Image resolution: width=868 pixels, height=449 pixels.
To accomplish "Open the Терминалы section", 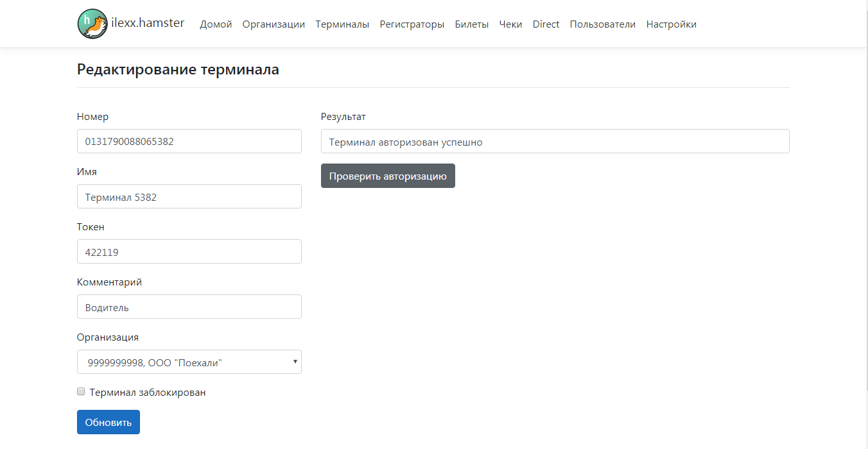I will click(342, 24).
